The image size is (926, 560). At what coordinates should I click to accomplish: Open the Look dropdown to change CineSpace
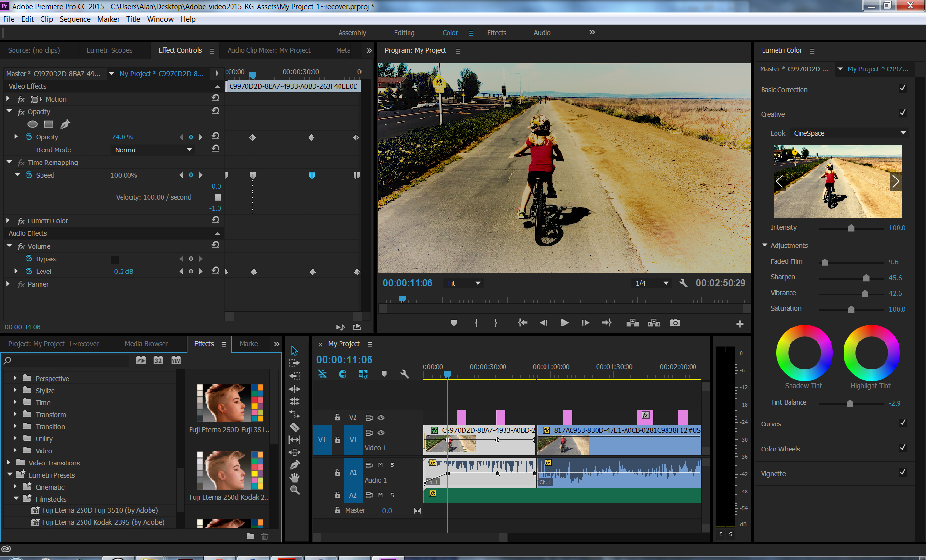905,133
